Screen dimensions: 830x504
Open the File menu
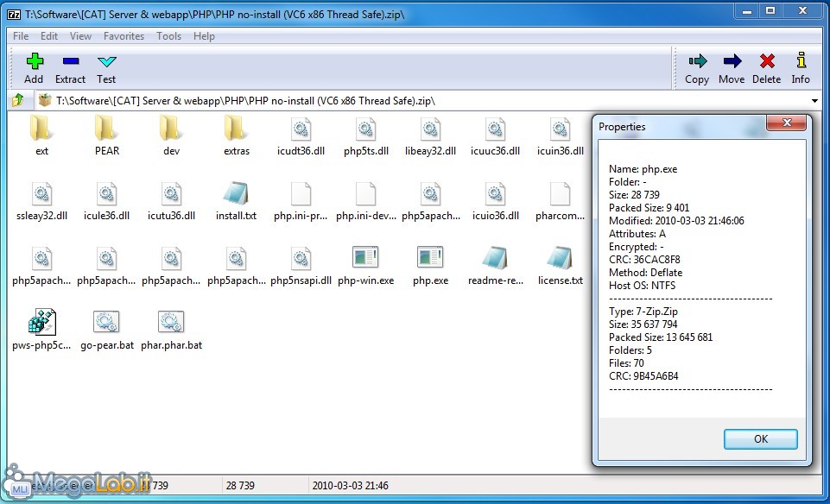coord(21,36)
